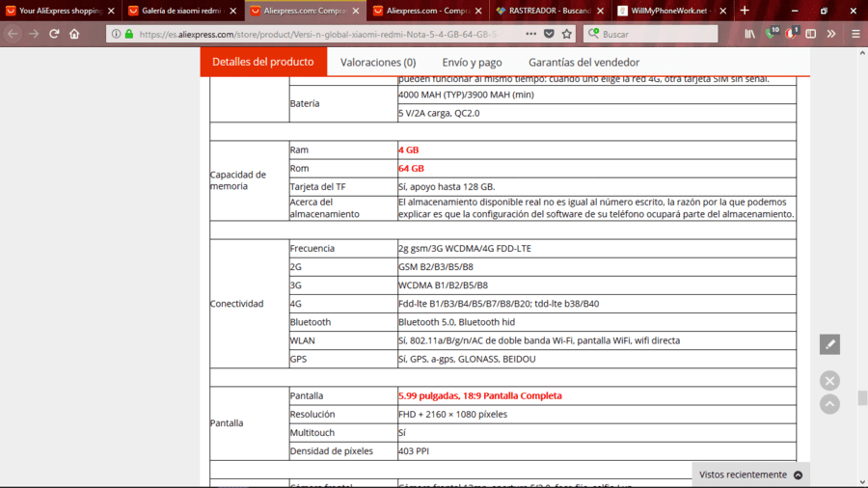868x488 pixels.
Task: Open the red extension with badge 1
Action: pos(791,34)
